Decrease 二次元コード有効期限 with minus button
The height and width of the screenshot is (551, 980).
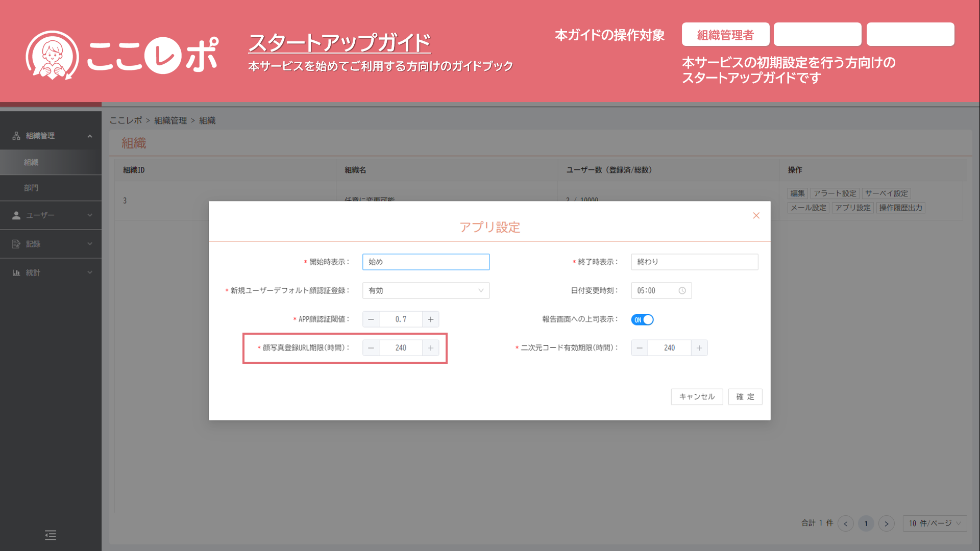point(640,348)
